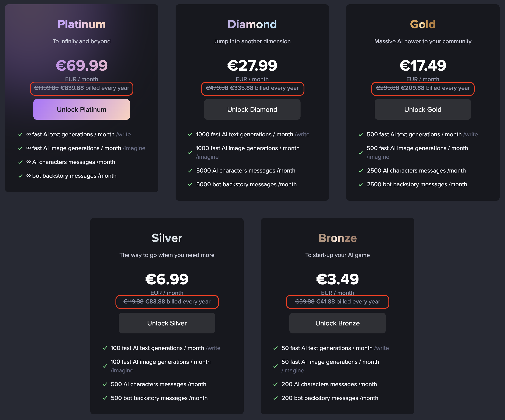Click the checkmark beside infinite fast AI text generations
The height and width of the screenshot is (420, 505).
20,135
